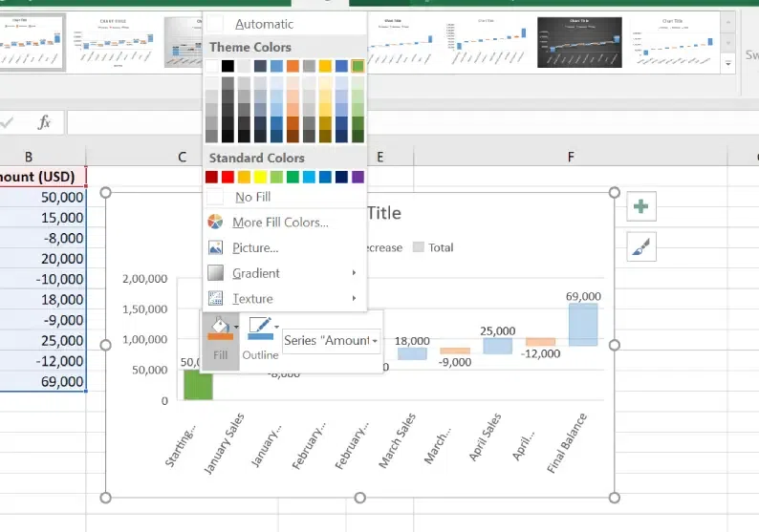Click the Outline pen icon
This screenshot has height=532, width=759.
click(259, 330)
